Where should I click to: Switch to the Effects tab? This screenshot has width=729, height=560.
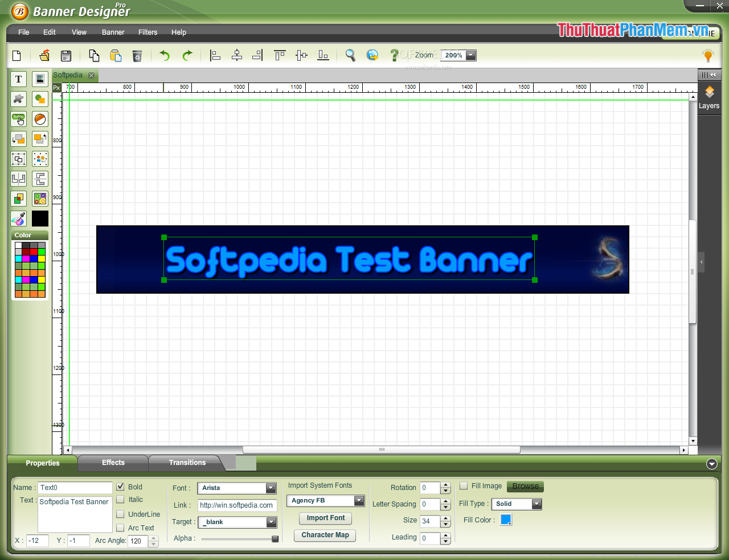pos(113,463)
